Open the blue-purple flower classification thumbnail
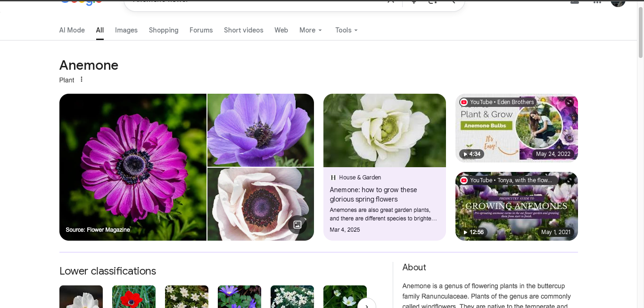644x308 pixels. [239, 297]
